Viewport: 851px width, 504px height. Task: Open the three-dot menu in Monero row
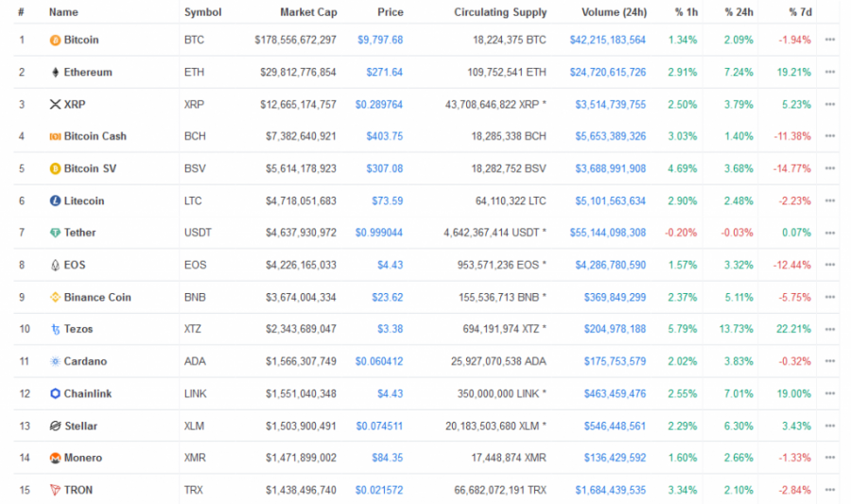(830, 458)
